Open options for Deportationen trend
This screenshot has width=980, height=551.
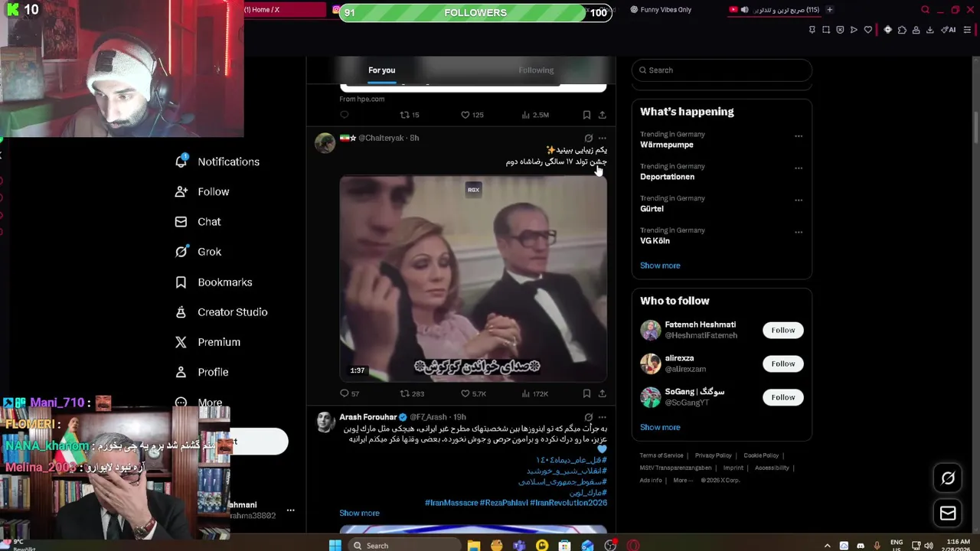coord(799,168)
